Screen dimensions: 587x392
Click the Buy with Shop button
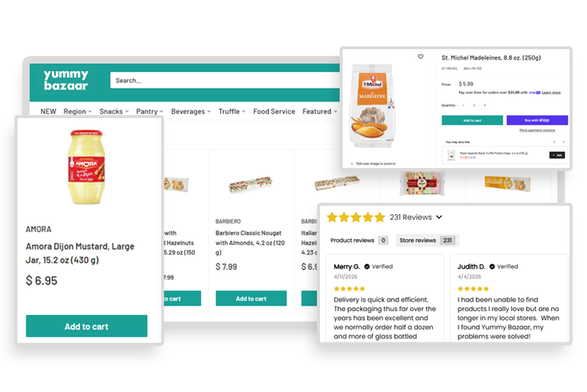[x=537, y=120]
